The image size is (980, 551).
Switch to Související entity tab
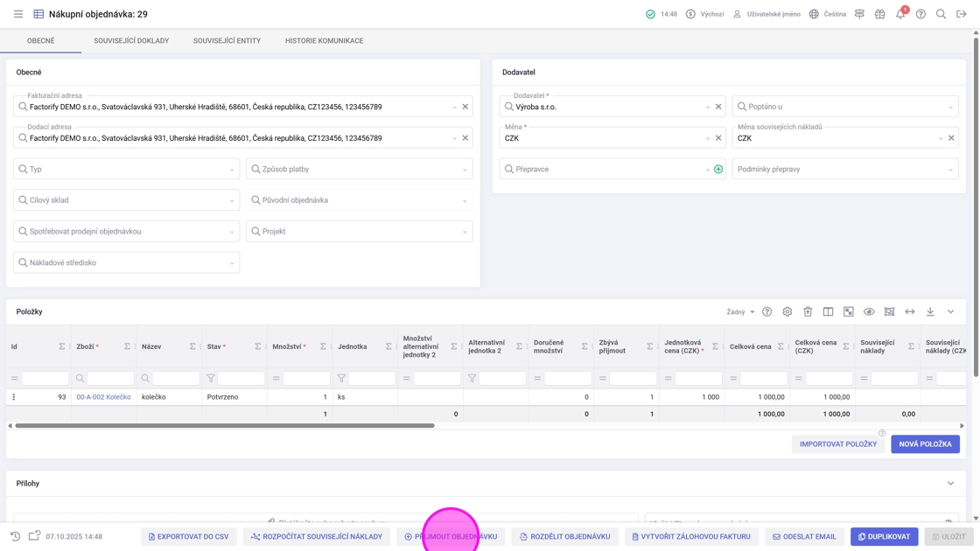pyautogui.click(x=227, y=40)
